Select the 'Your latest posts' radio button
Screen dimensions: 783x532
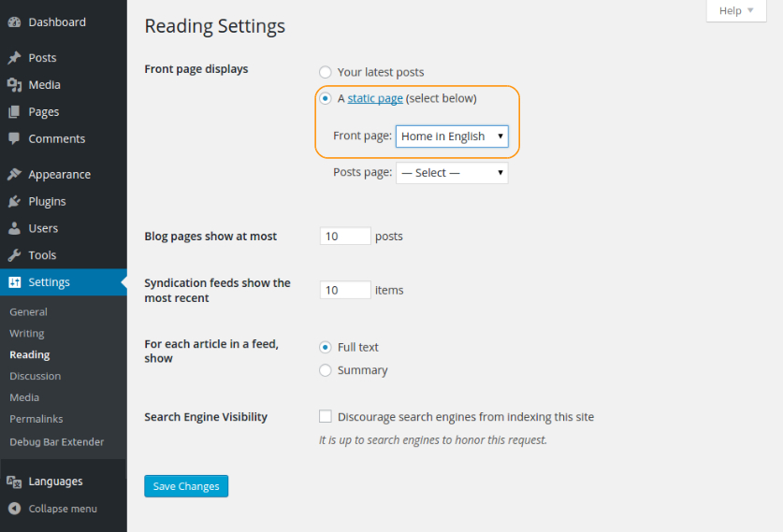pyautogui.click(x=326, y=72)
